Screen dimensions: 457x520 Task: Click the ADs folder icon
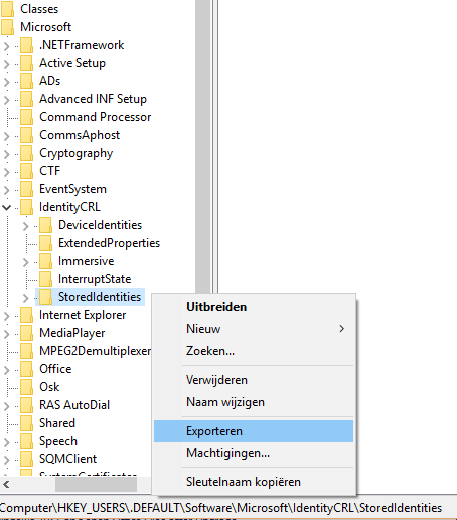pos(26,81)
